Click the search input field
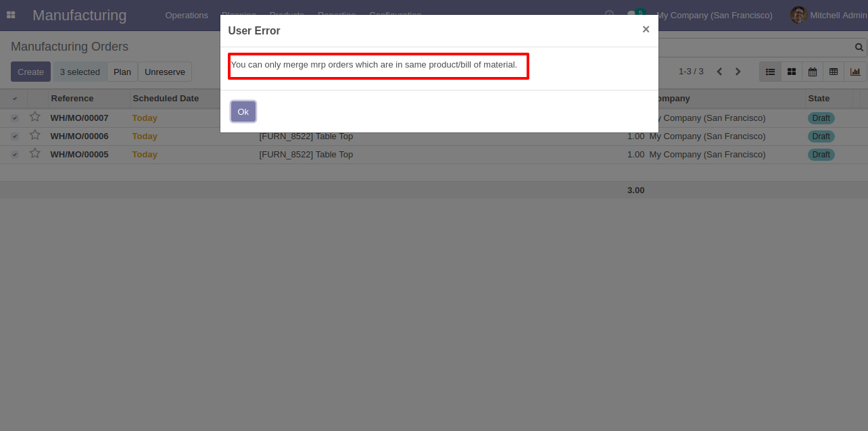868x431 pixels. [x=756, y=47]
